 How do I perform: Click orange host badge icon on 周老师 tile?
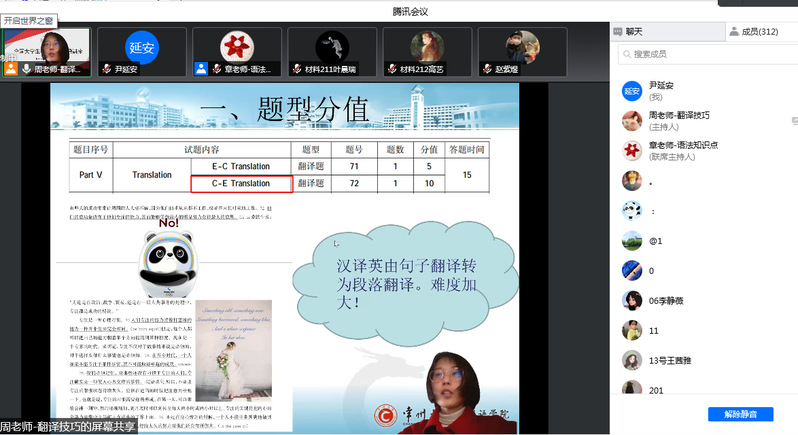click(x=11, y=69)
